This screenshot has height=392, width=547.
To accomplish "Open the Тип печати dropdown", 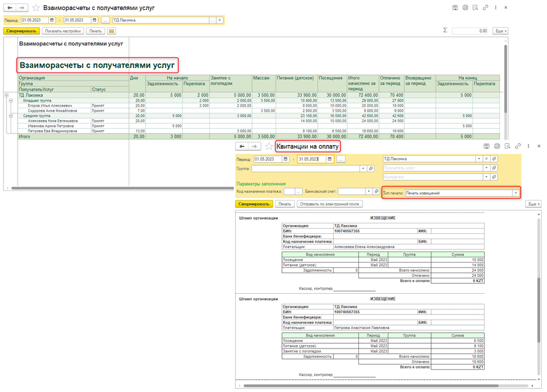I will point(516,193).
